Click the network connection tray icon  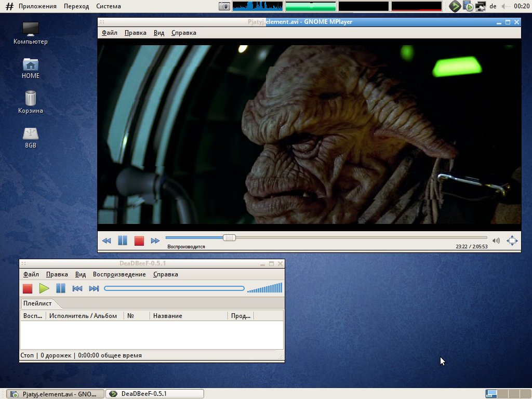pos(481,6)
